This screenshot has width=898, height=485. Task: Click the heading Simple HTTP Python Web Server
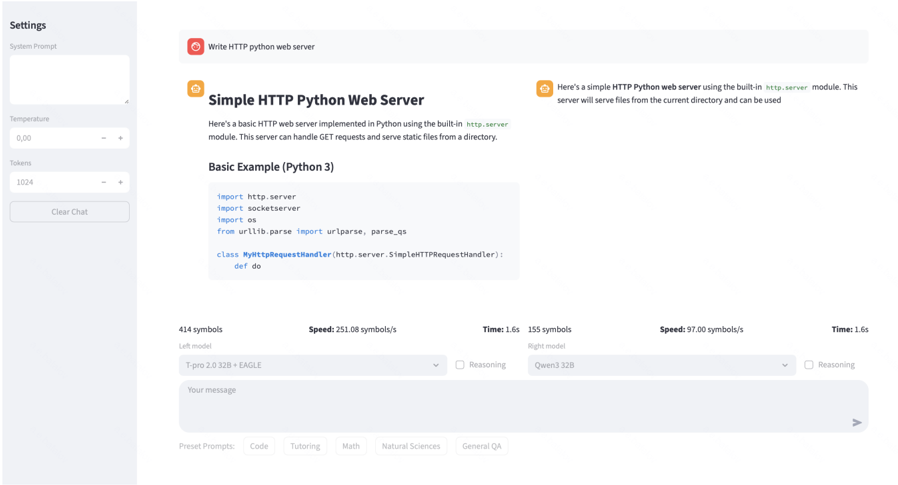click(x=316, y=100)
